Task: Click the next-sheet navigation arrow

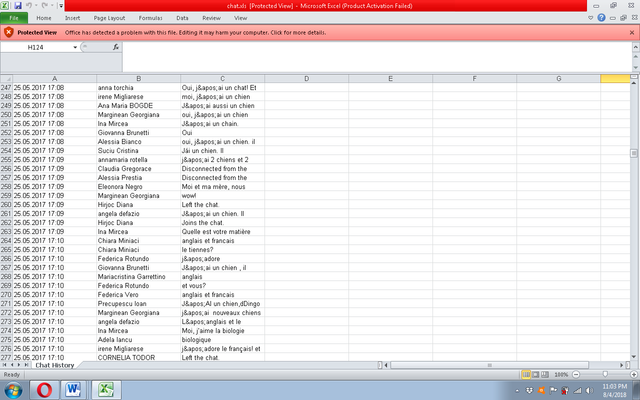Action: point(19,365)
